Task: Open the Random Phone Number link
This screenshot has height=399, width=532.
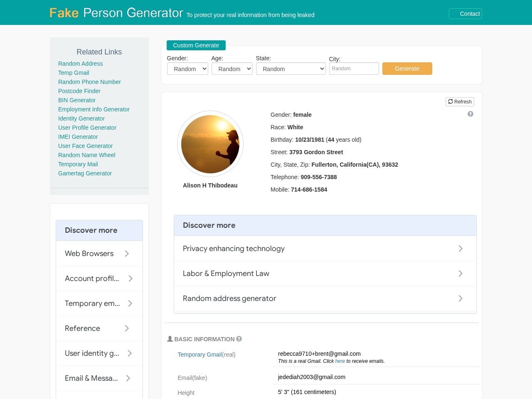Action: click(89, 82)
